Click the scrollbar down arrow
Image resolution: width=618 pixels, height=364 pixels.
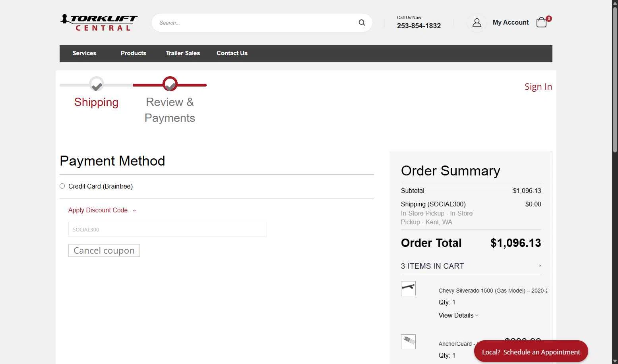tap(615, 361)
